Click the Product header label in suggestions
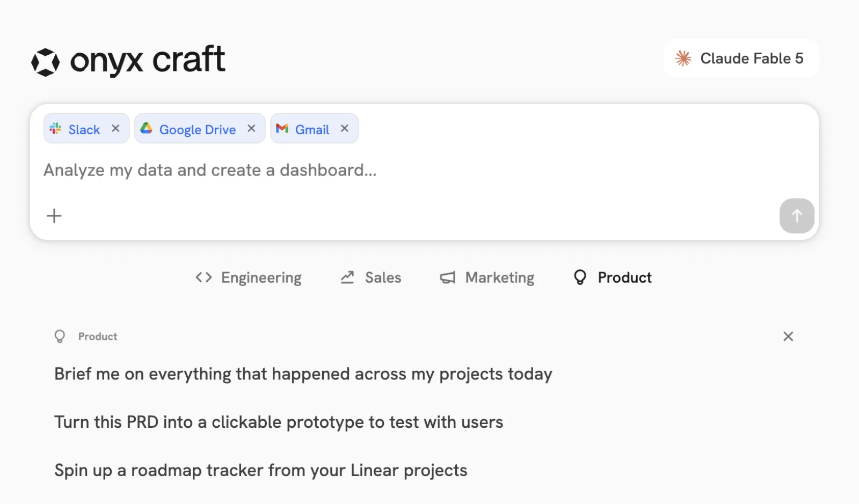This screenshot has height=504, width=859. [98, 337]
